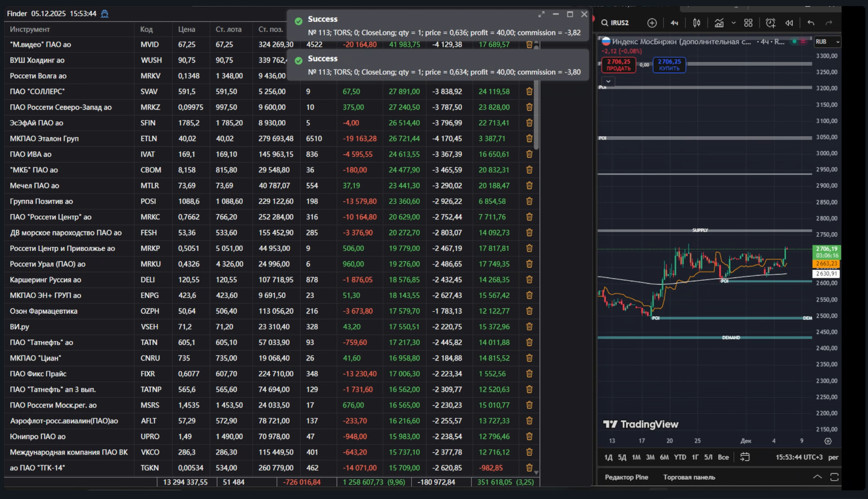This screenshot has height=499, width=868.
Task: Select the 5Д date range
Action: (x=622, y=457)
